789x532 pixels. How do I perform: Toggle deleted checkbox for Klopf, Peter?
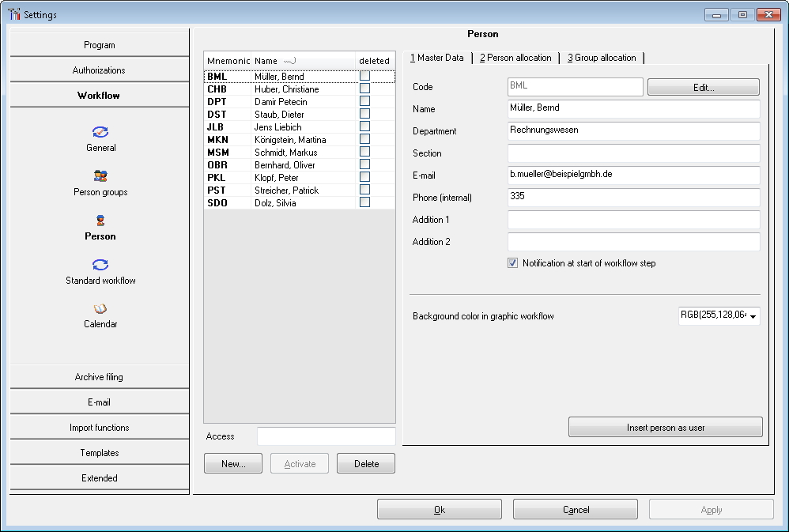point(364,177)
